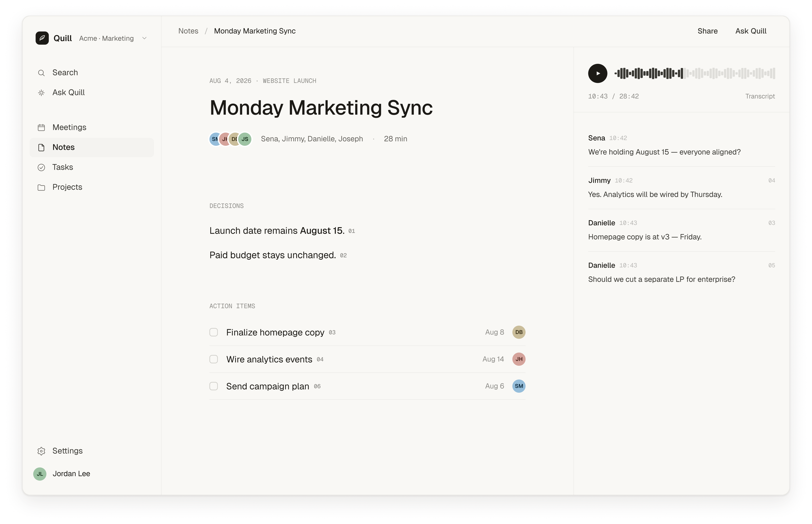
Task: Click the Monday Marketing Sync page title
Action: pos(321,108)
